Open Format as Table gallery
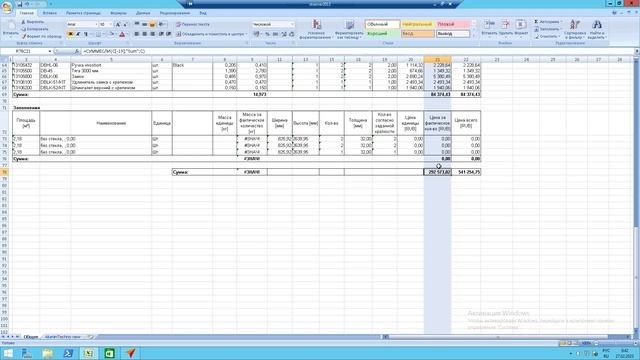 click(x=349, y=29)
